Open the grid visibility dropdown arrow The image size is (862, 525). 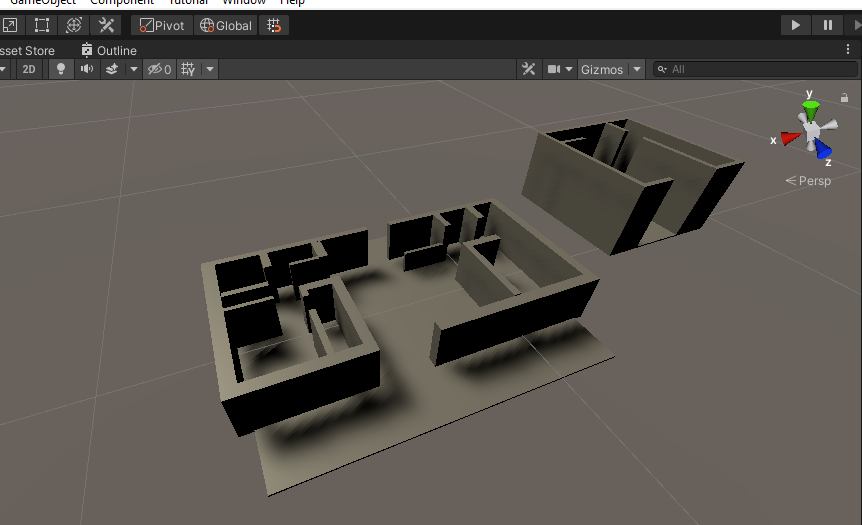(x=209, y=69)
